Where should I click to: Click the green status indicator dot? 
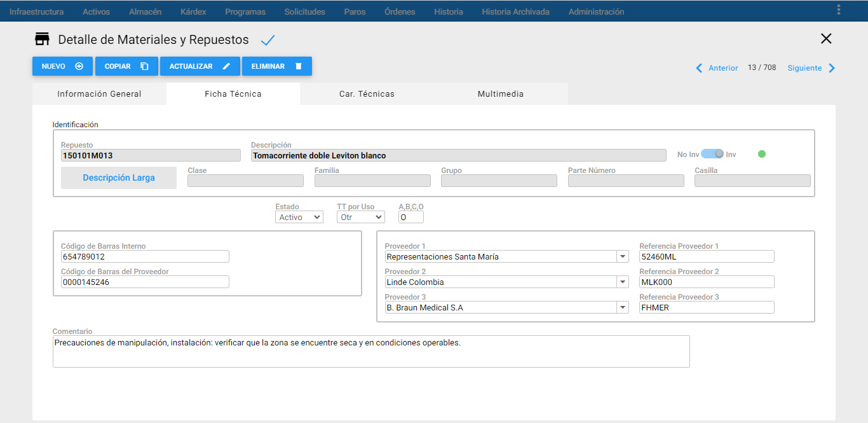(762, 154)
